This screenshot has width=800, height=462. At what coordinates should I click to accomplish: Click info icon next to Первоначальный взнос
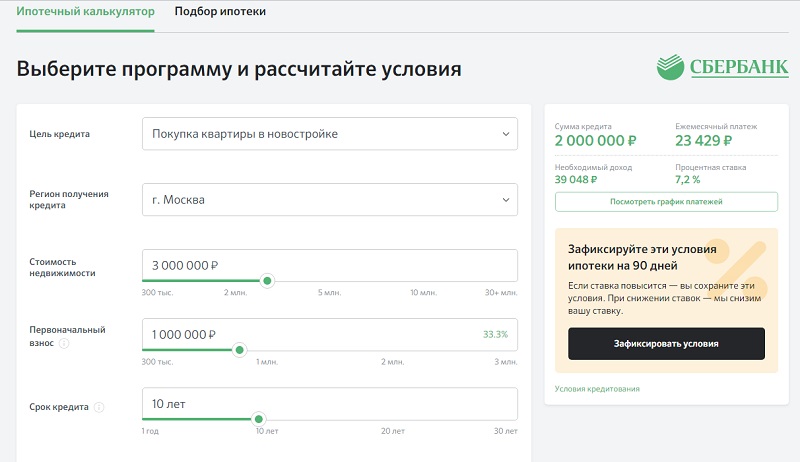[64, 343]
